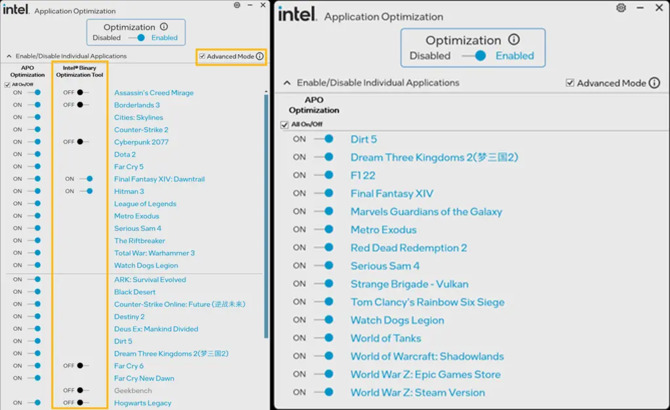
Task: Turn off APO for F1 22
Action: (x=324, y=175)
